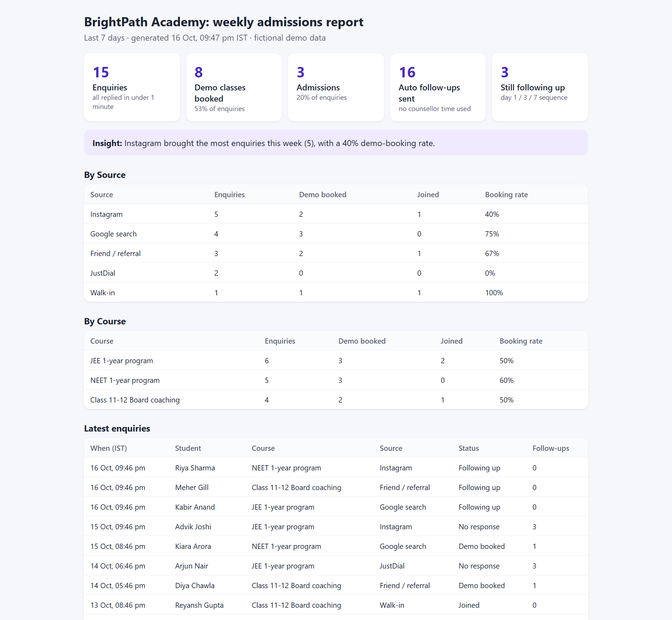
Task: Select Reyansh Gupta's enquiry
Action: click(x=336, y=605)
